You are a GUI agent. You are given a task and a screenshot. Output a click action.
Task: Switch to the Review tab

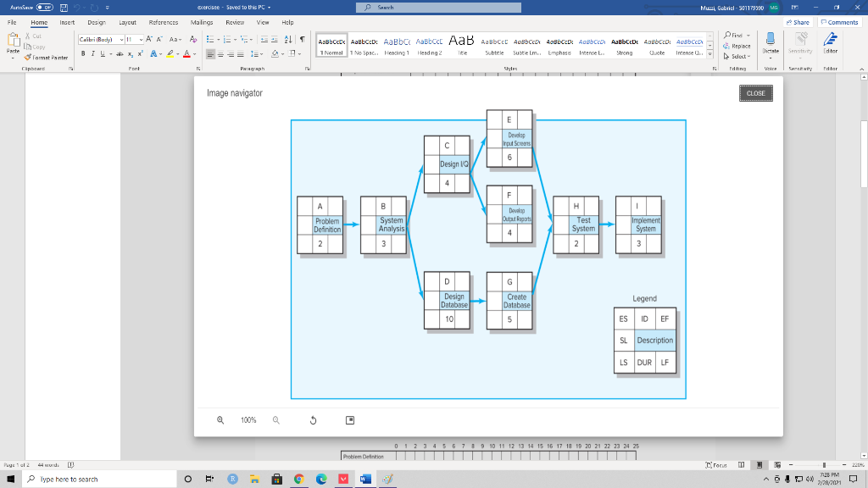(235, 23)
